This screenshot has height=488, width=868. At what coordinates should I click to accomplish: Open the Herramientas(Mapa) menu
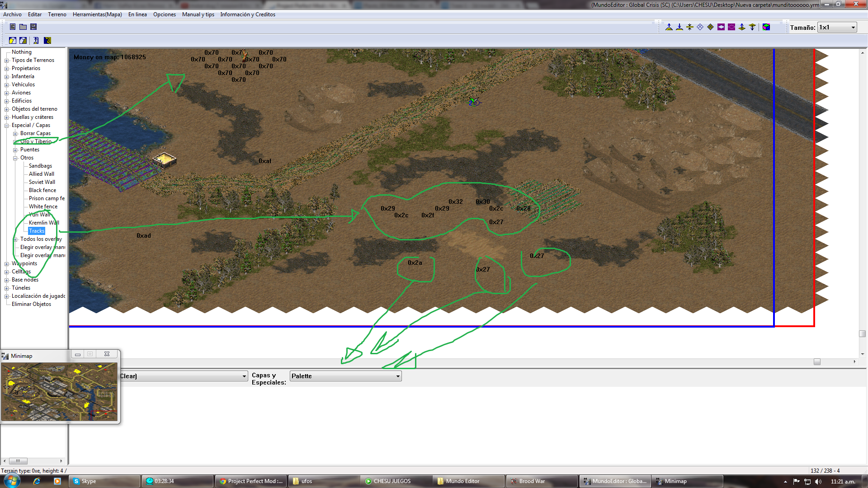pos(96,14)
